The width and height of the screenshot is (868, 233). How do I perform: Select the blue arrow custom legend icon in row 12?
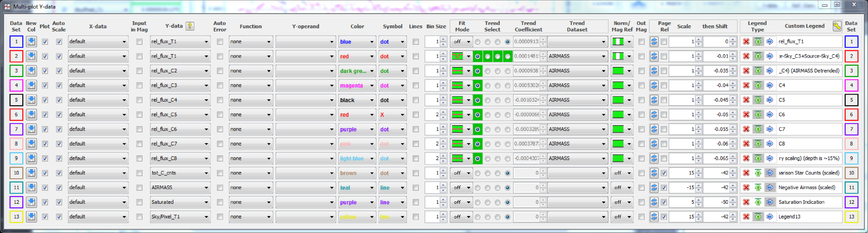point(769,202)
